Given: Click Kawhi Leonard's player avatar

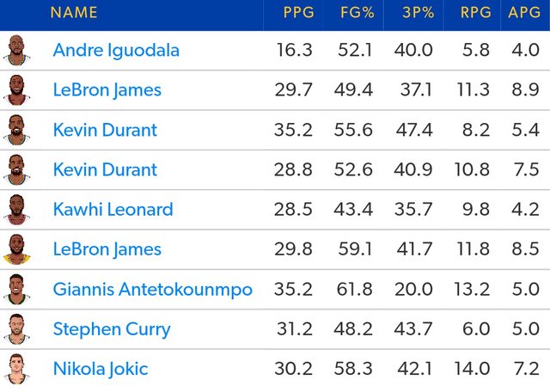Looking at the screenshot, I should (x=15, y=210).
